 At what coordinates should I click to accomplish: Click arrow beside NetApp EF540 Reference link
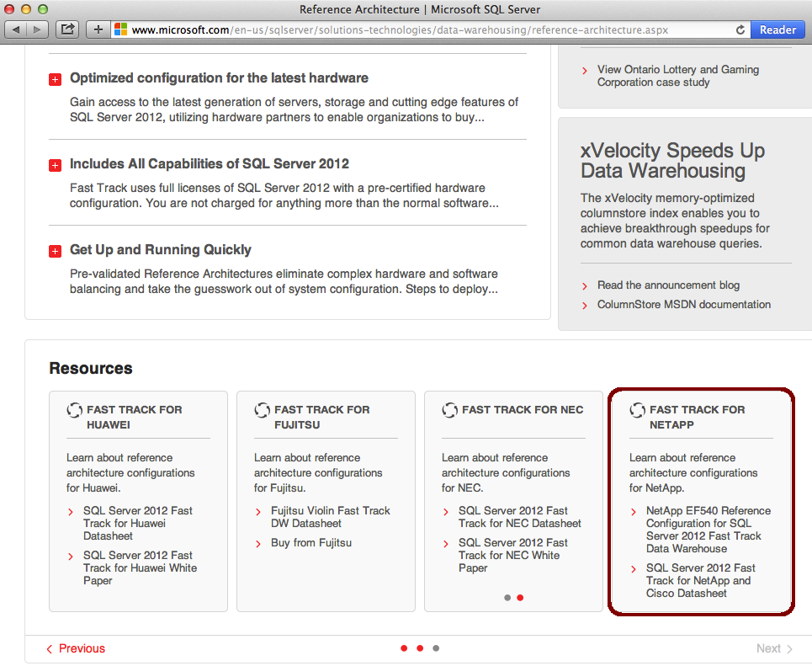coord(634,512)
